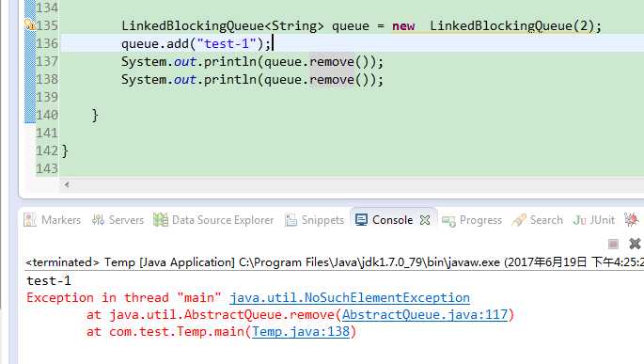Click line number 136 in the gutter
The height and width of the screenshot is (364, 644).
tap(47, 43)
